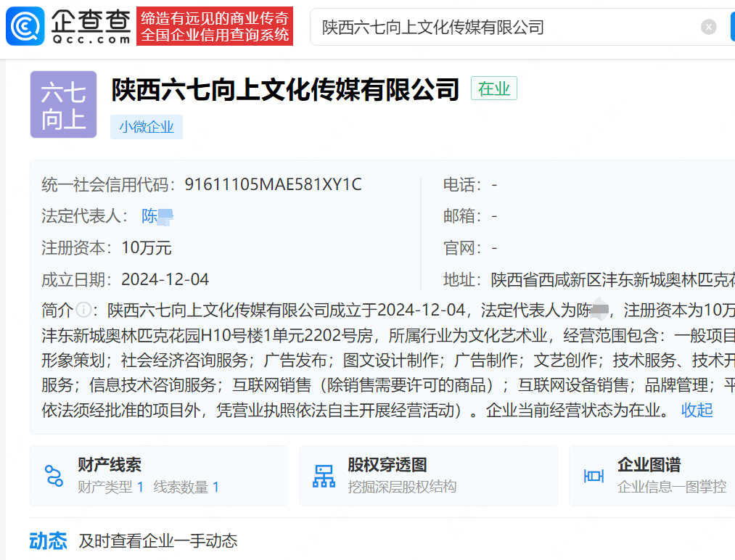Collapse the company intro via 收起
The height and width of the screenshot is (560, 735).
(697, 410)
